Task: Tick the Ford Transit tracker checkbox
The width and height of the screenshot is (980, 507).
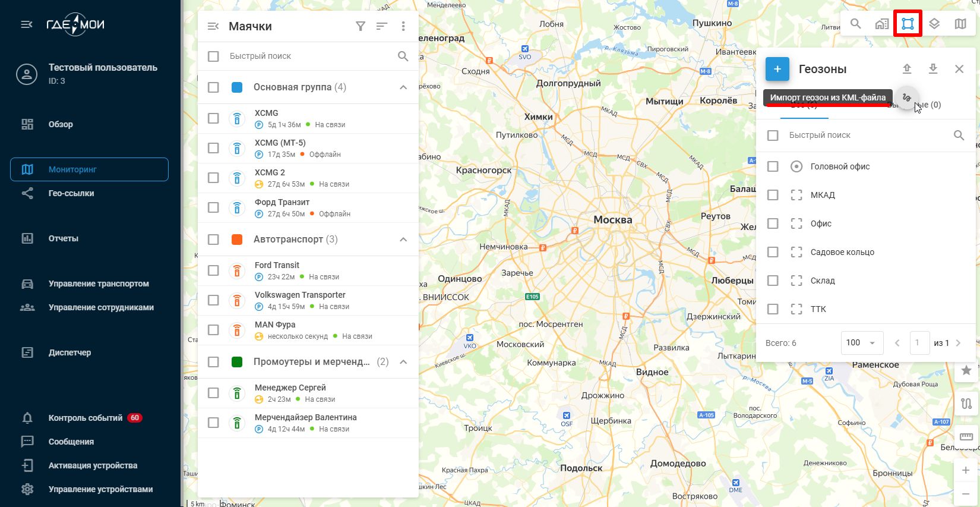Action: click(x=213, y=270)
